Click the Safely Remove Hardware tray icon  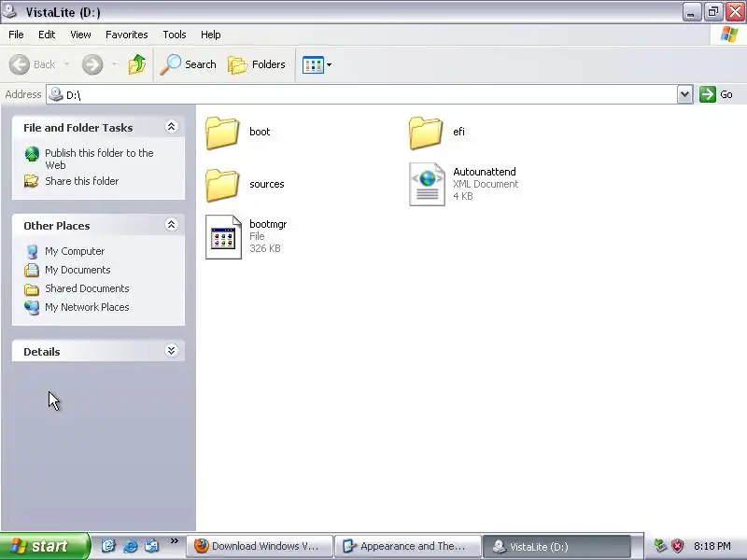tap(660, 546)
